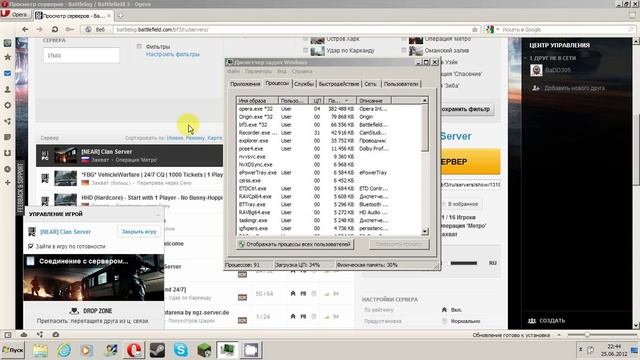Switch to the Быстродействие tab

click(339, 84)
